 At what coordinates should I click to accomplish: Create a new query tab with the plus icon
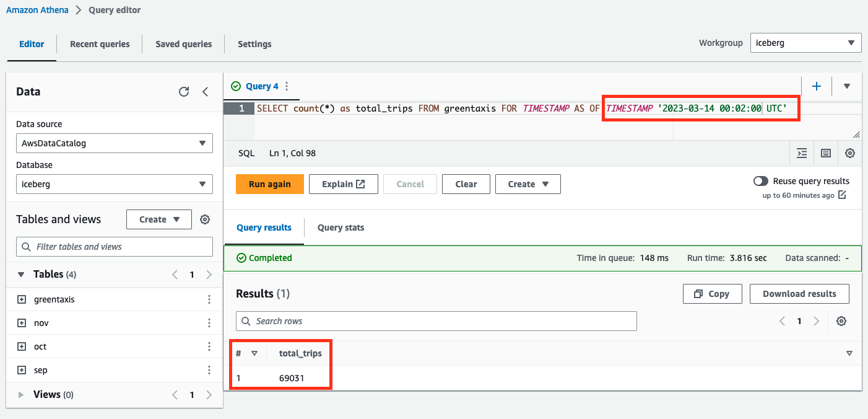(817, 86)
